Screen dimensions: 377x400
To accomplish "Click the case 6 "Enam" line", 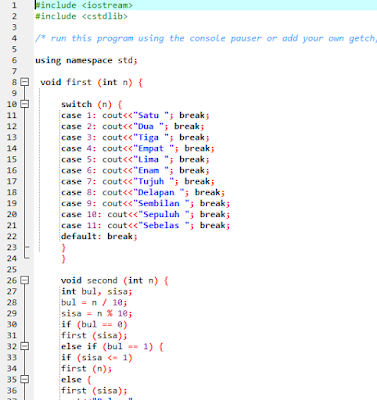I will tap(135, 170).
